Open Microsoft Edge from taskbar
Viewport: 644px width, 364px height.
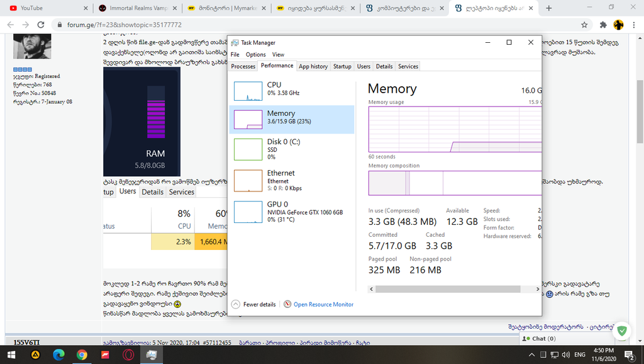[x=58, y=355]
